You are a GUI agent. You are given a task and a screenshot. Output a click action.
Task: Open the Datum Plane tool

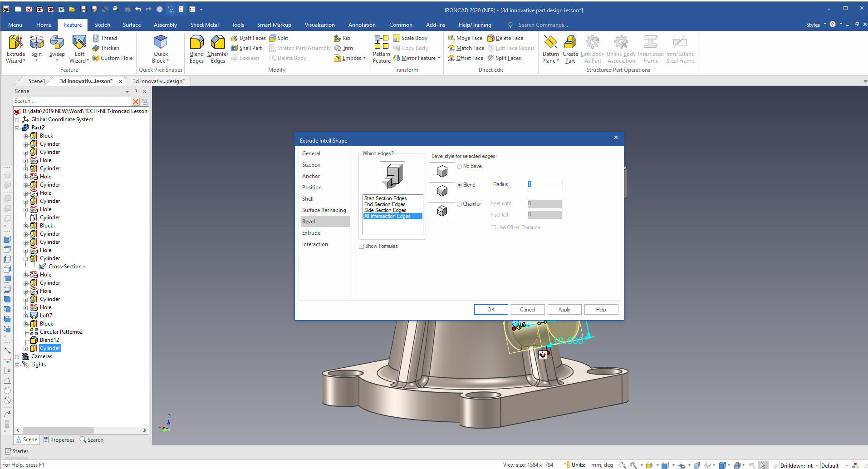[x=550, y=49]
